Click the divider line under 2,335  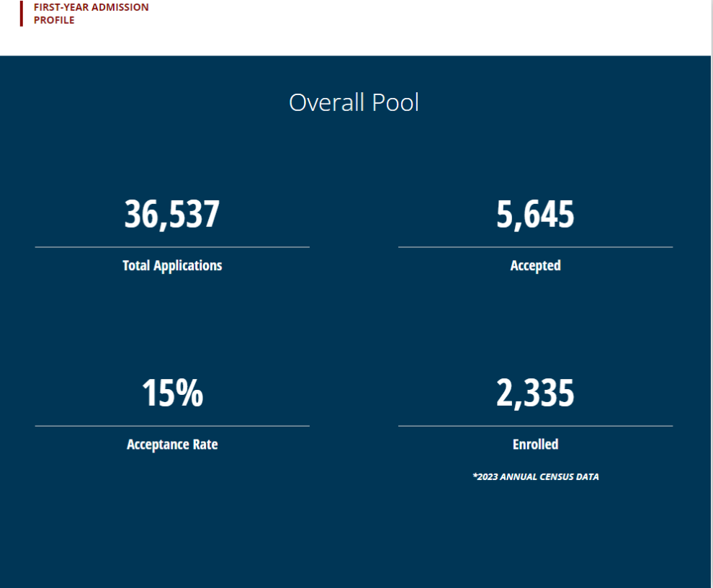[x=535, y=426]
